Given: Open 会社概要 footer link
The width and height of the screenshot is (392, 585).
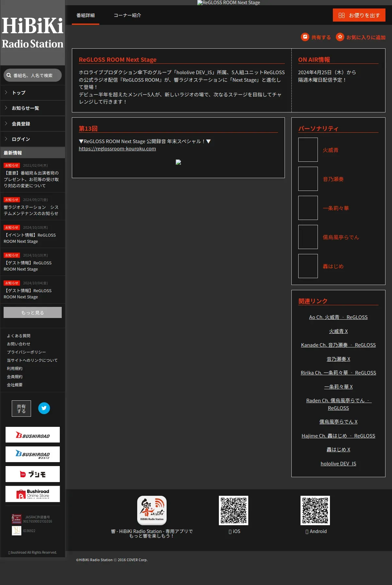Looking at the screenshot, I should 15,385.
